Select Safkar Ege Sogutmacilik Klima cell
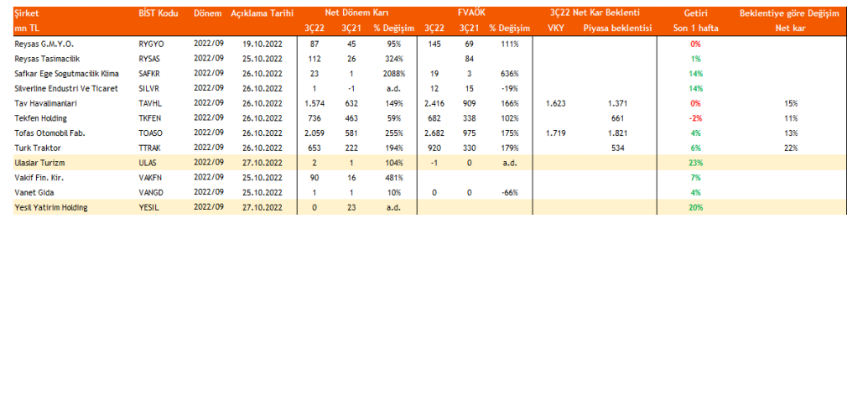Image resolution: width=868 pixels, height=406 pixels. click(x=68, y=73)
